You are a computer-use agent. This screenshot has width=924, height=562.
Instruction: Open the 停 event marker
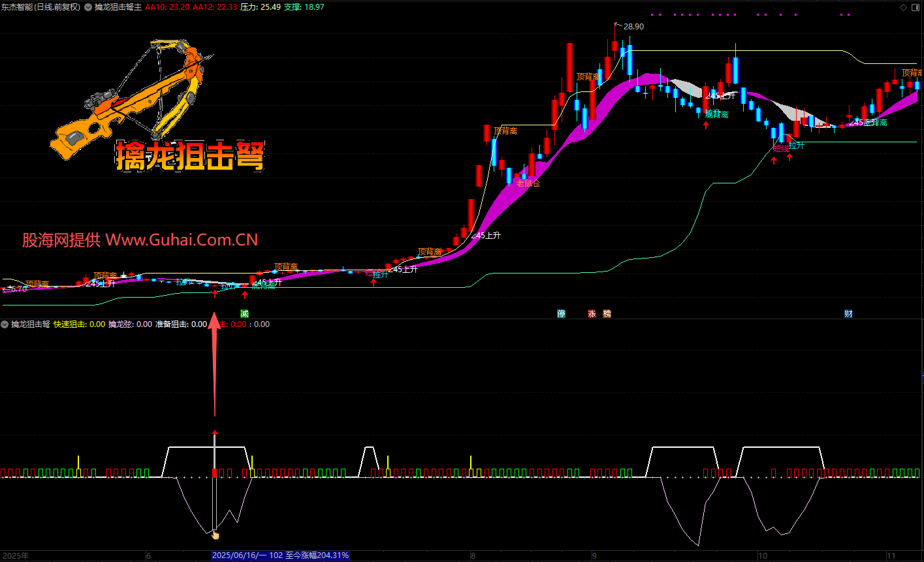(561, 313)
